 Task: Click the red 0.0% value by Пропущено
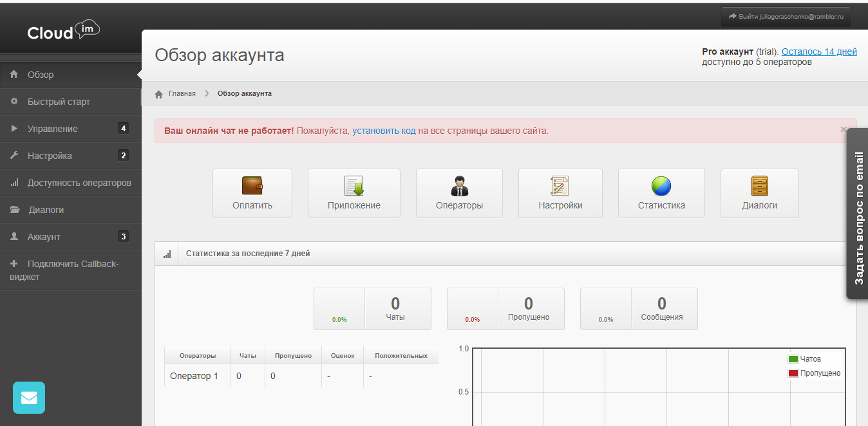click(x=473, y=320)
